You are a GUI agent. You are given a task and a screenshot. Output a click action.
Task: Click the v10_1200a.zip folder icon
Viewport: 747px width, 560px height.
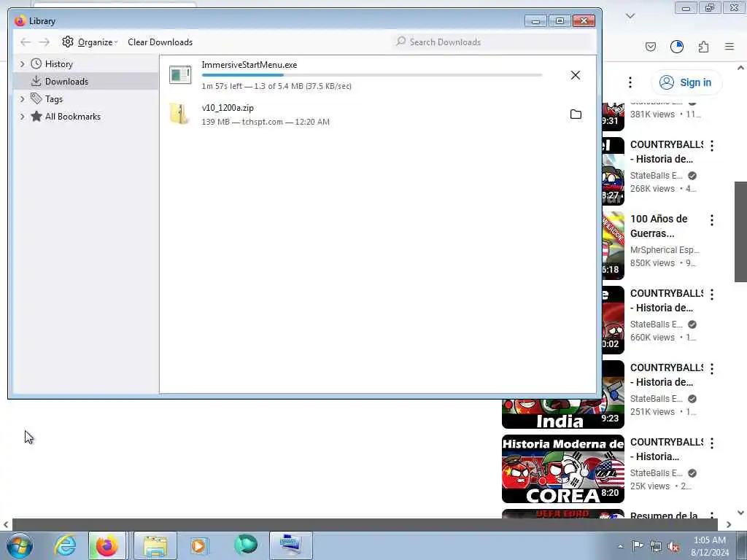(179, 114)
